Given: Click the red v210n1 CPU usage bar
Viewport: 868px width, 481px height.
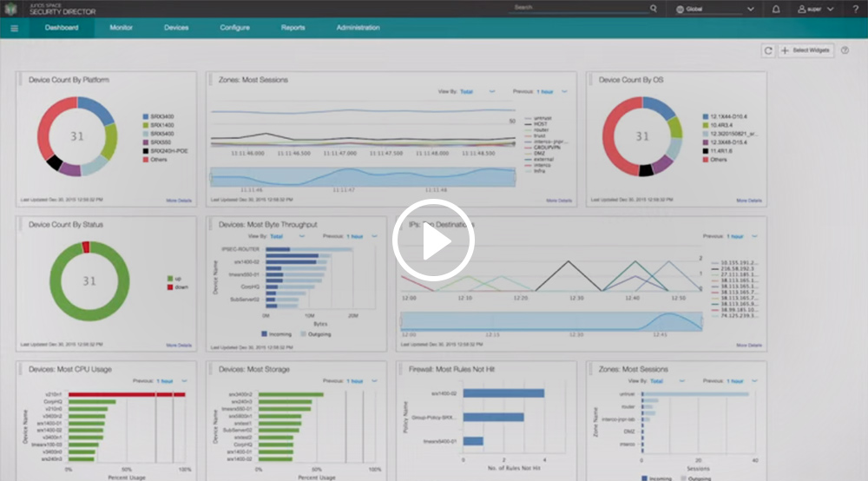Looking at the screenshot, I should pos(127,395).
